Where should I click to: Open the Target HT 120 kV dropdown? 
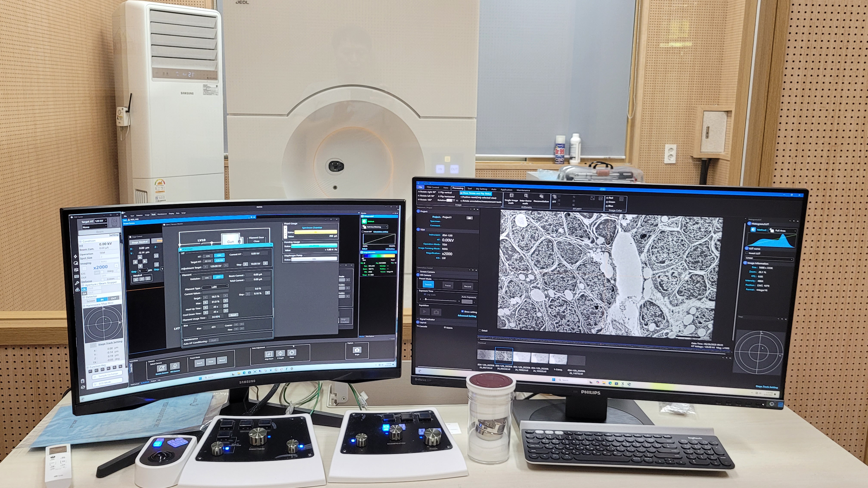[x=100, y=221]
